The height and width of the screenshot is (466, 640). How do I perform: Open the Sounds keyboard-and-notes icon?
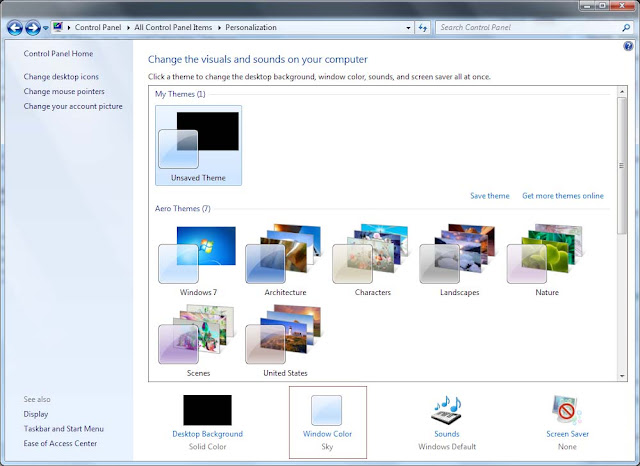click(447, 410)
